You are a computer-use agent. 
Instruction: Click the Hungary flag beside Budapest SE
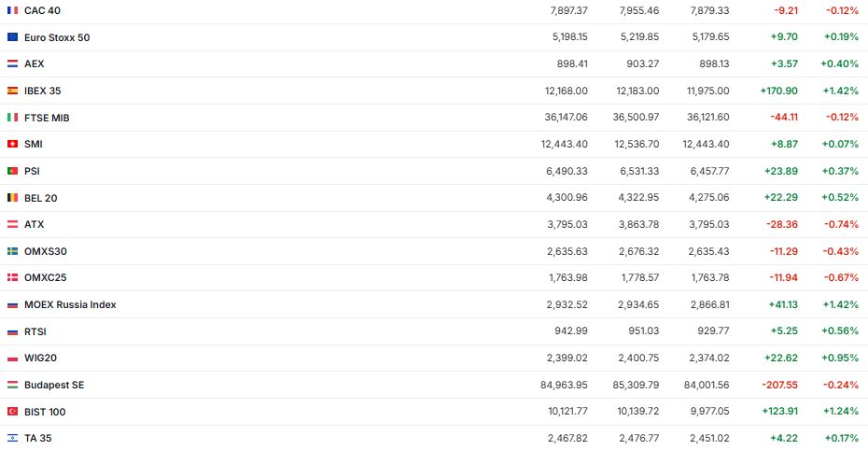point(12,385)
